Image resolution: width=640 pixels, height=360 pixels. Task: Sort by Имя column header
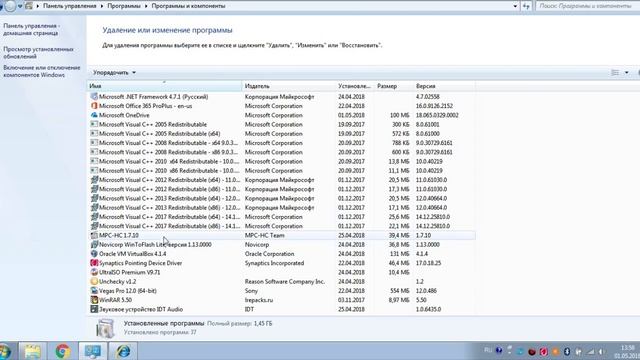click(164, 86)
